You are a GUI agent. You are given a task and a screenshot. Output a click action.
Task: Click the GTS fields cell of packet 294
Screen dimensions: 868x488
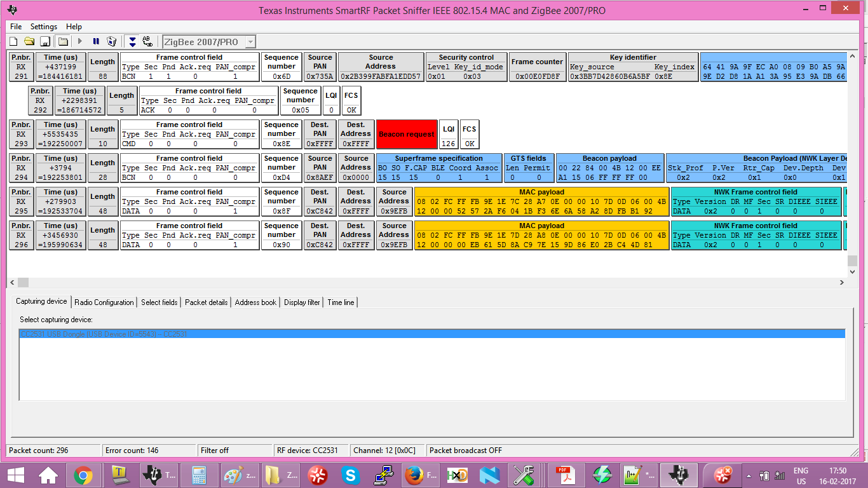pyautogui.click(x=529, y=168)
